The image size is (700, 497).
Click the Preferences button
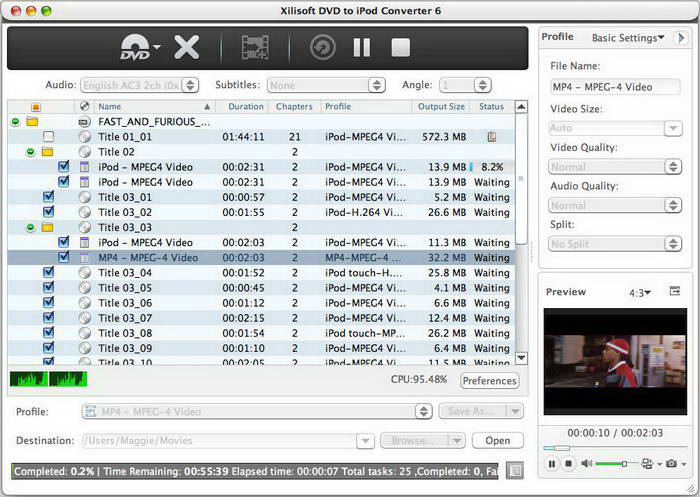point(490,381)
